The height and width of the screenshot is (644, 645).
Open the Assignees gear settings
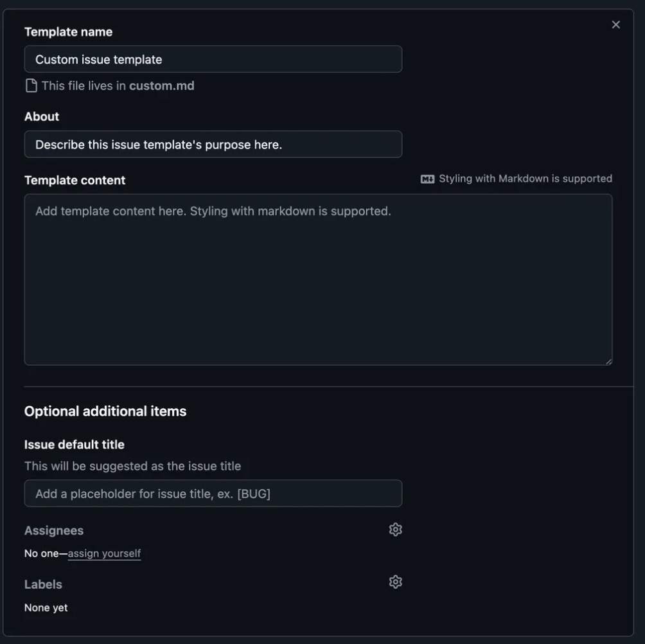(395, 530)
